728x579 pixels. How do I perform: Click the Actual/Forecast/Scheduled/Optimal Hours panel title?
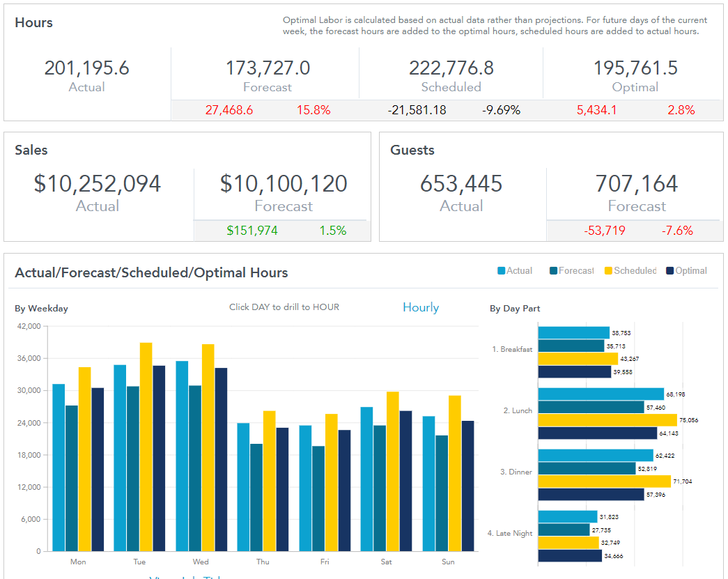[151, 272]
